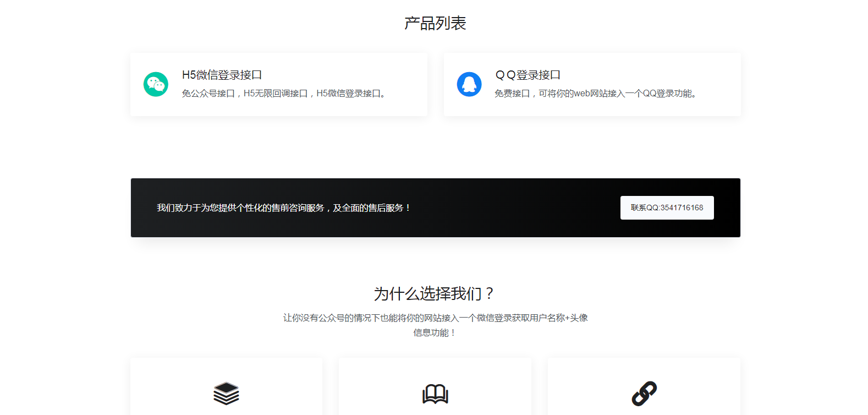Viewport: 868px width, 415px height.
Task: Click the 我们致力于为您提供 banner text
Action: (x=284, y=207)
